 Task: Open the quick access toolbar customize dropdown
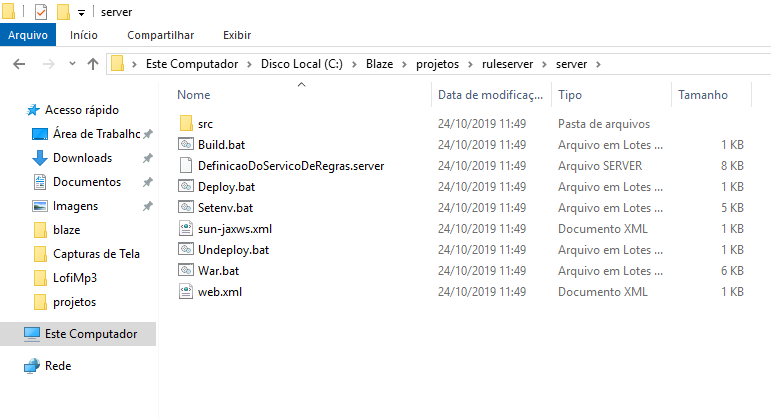point(82,13)
